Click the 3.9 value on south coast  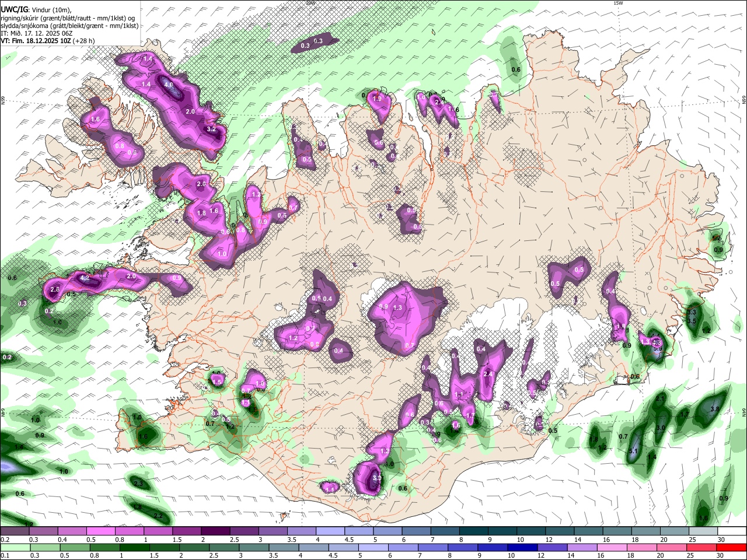[377, 478]
